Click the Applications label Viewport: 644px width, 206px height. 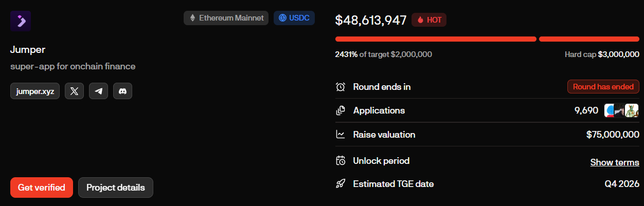tap(379, 110)
